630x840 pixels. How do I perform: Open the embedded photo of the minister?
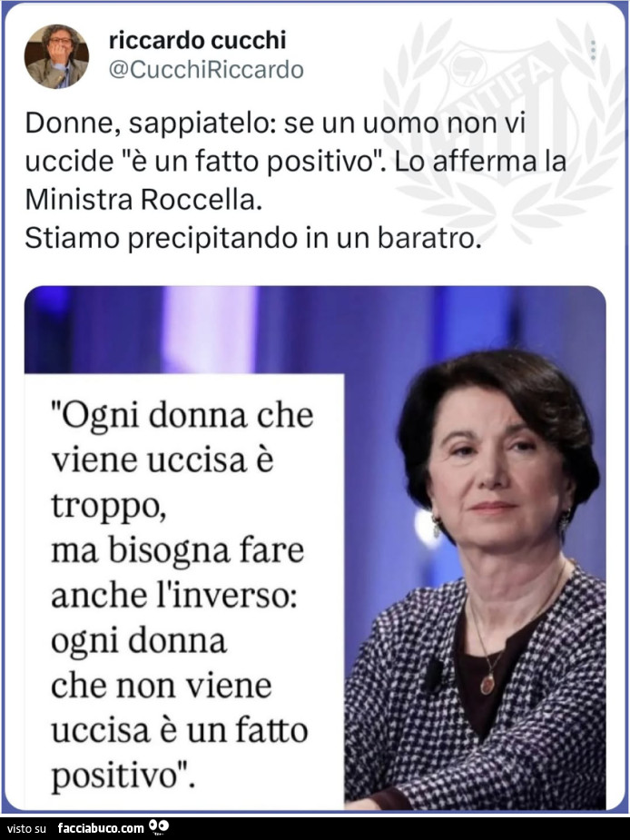pos(315,548)
